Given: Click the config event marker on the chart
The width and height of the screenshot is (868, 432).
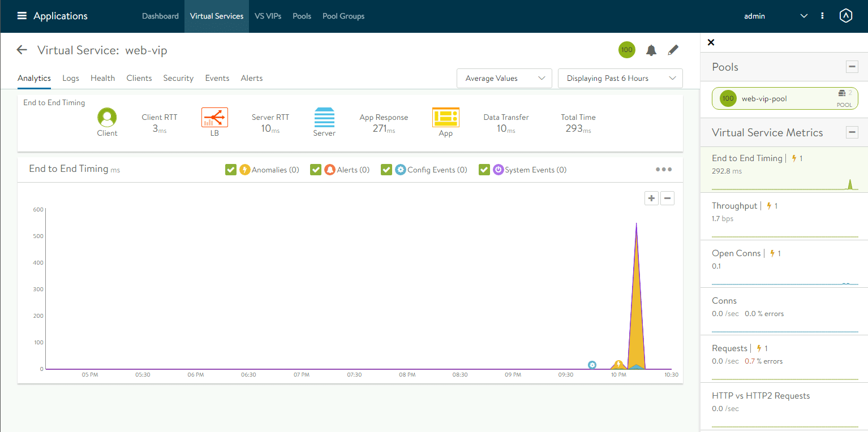Looking at the screenshot, I should (592, 365).
